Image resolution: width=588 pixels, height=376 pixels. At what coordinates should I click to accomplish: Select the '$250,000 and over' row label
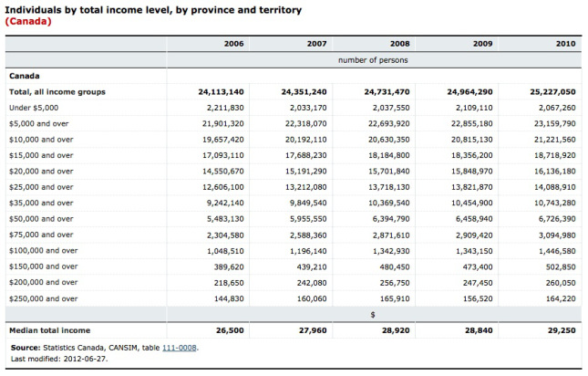coord(44,298)
